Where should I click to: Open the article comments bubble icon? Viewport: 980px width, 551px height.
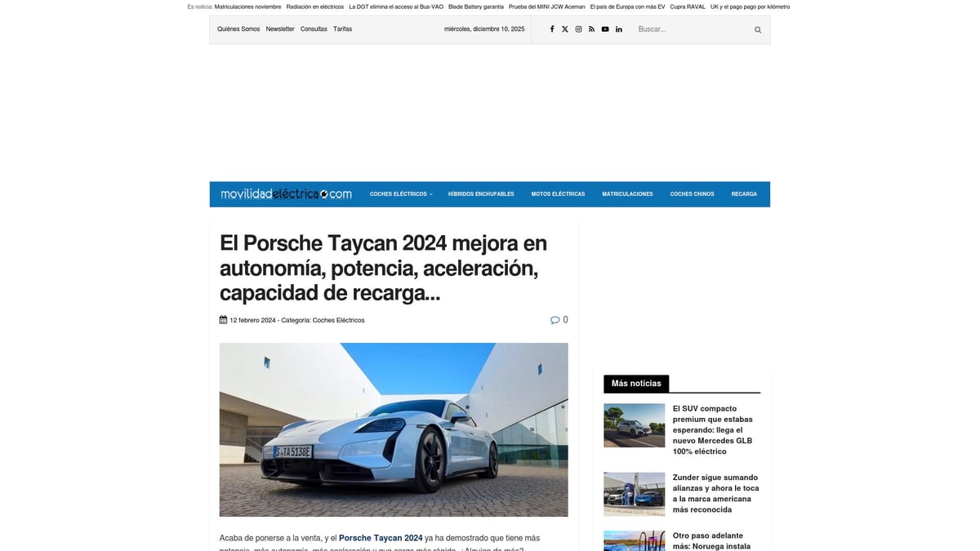click(x=555, y=319)
